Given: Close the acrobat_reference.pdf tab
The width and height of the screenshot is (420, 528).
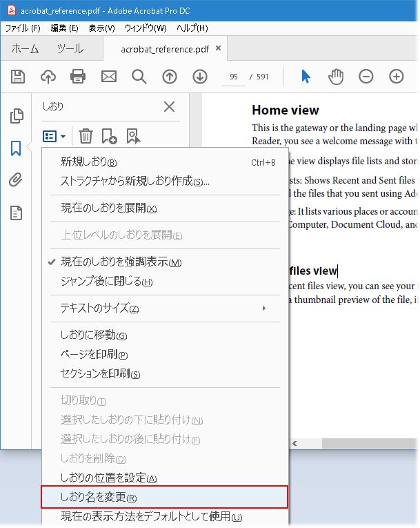Looking at the screenshot, I should pyautogui.click(x=218, y=48).
